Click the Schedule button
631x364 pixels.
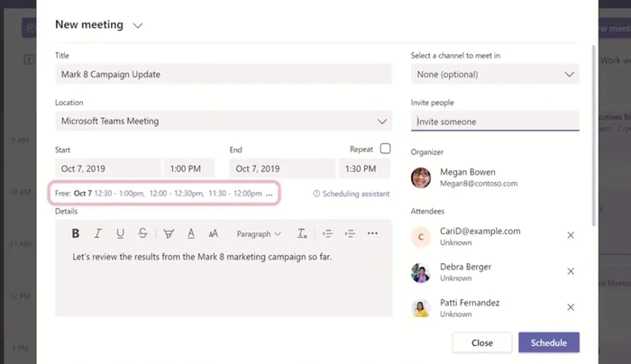549,342
